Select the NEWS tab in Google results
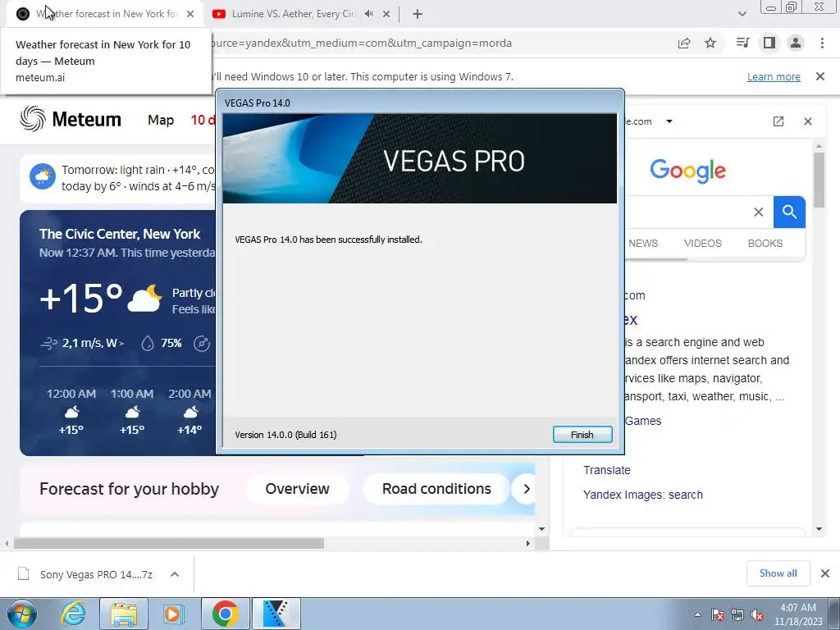This screenshot has height=630, width=840. [x=643, y=243]
